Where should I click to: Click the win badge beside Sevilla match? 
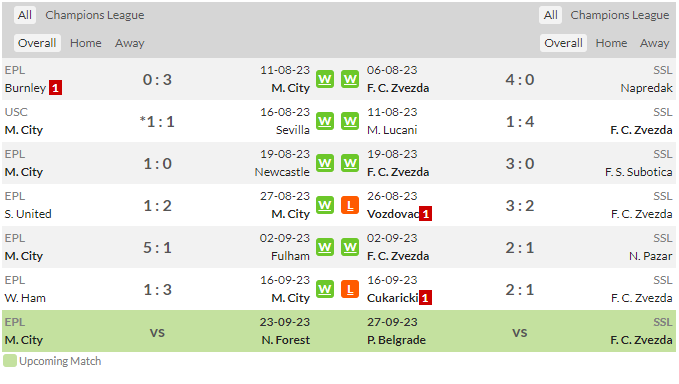pos(325,121)
